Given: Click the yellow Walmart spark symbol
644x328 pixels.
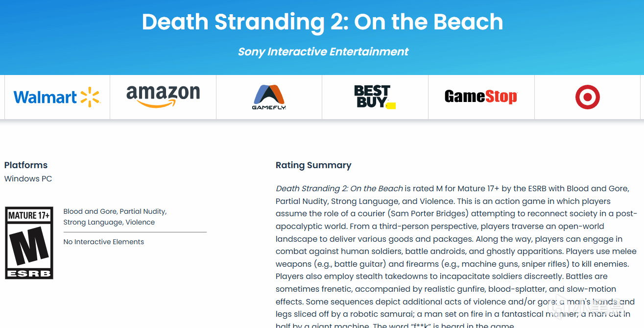Looking at the screenshot, I should pyautogui.click(x=90, y=97).
